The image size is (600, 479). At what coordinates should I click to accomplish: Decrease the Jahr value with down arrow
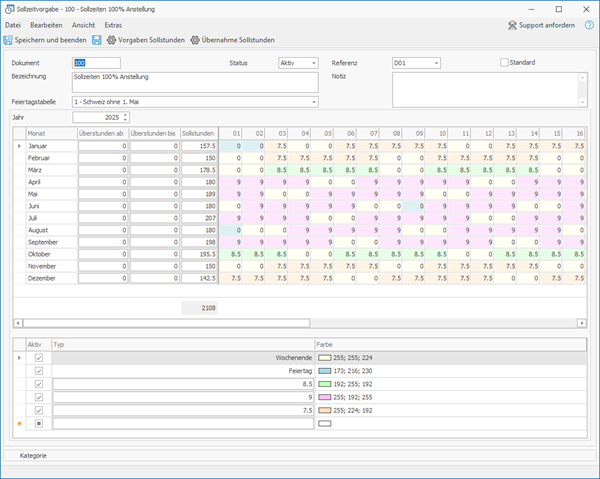coord(126,120)
